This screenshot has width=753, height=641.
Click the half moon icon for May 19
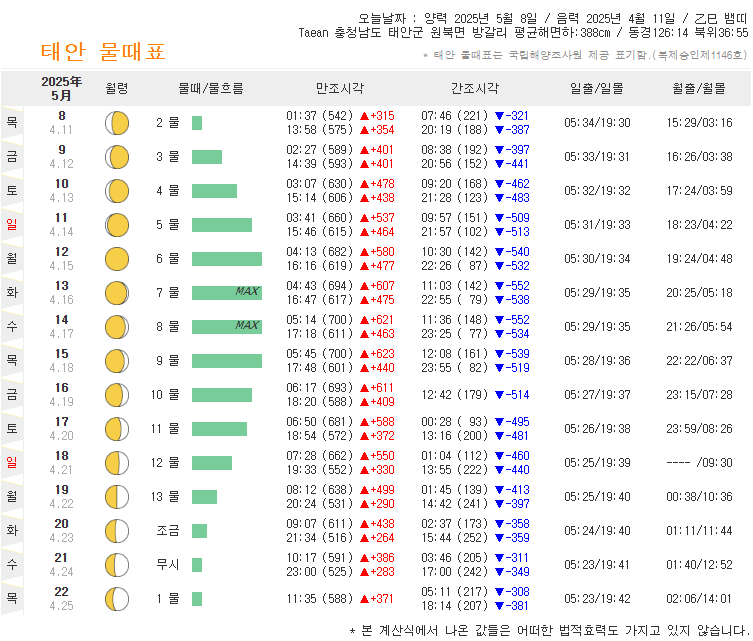click(x=117, y=497)
